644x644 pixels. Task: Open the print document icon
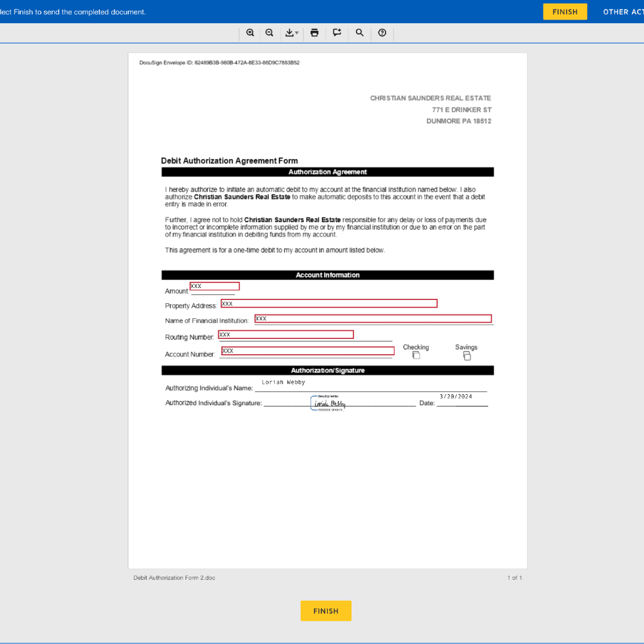pos(314,33)
